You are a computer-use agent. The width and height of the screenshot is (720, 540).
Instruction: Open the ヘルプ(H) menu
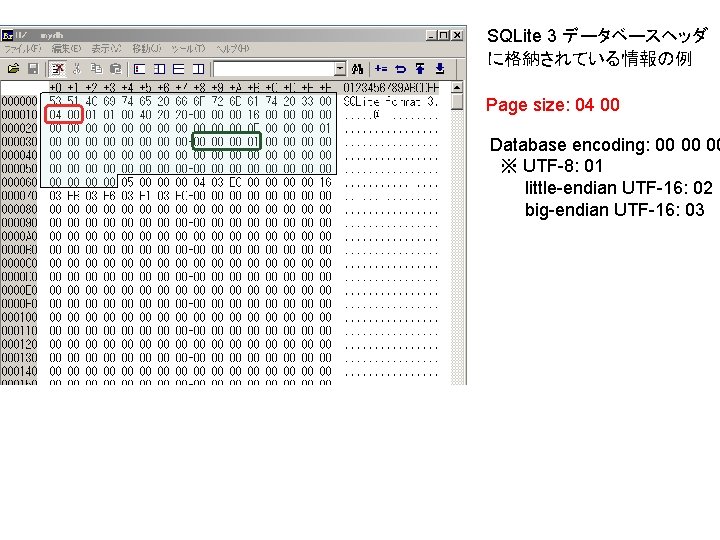[232, 48]
